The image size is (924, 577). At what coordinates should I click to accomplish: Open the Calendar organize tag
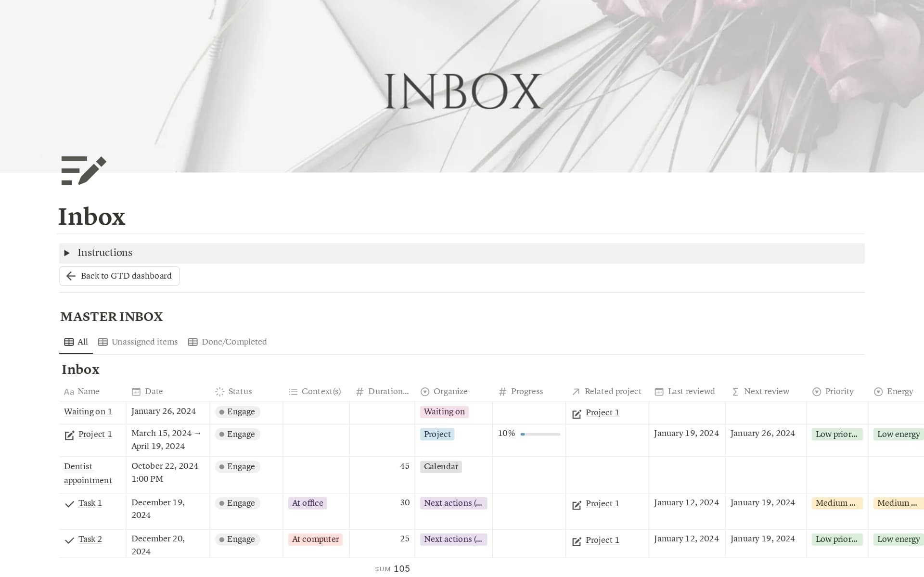(441, 467)
